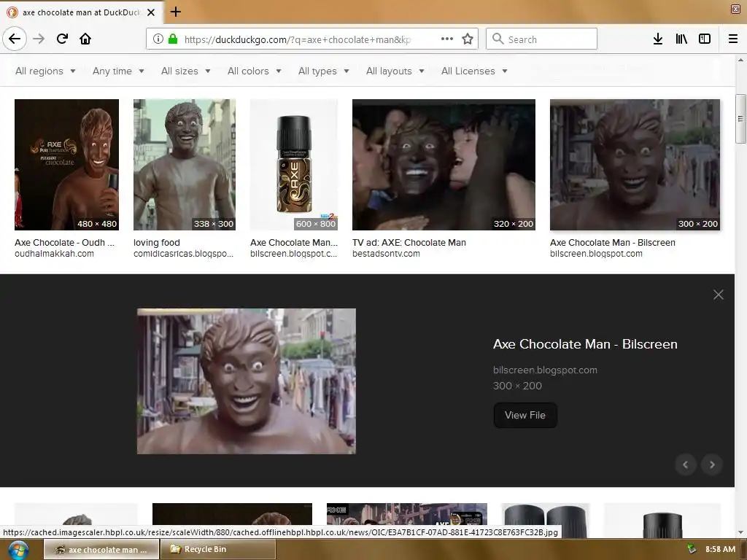The image size is (747, 560).
Task: Open the browser home page
Action: 85,39
